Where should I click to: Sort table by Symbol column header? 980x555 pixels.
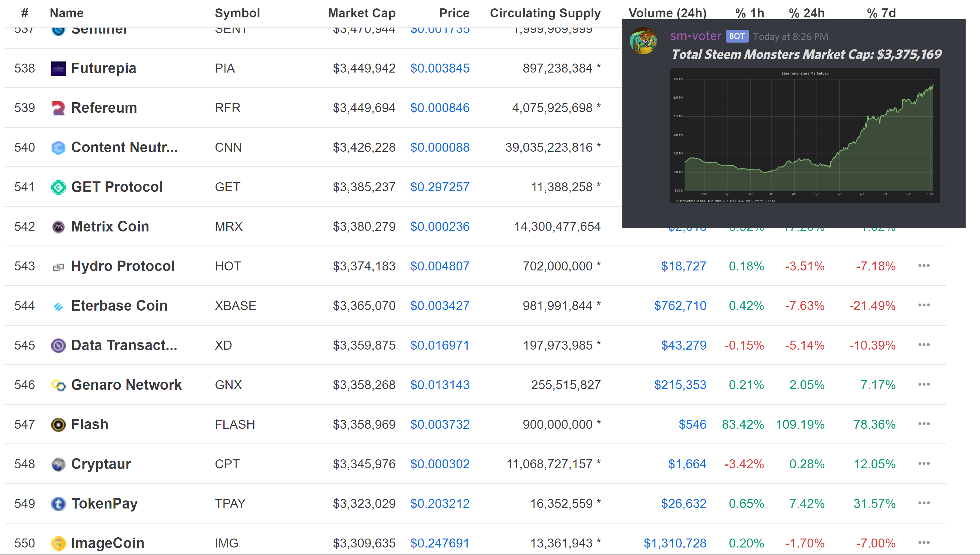point(237,13)
